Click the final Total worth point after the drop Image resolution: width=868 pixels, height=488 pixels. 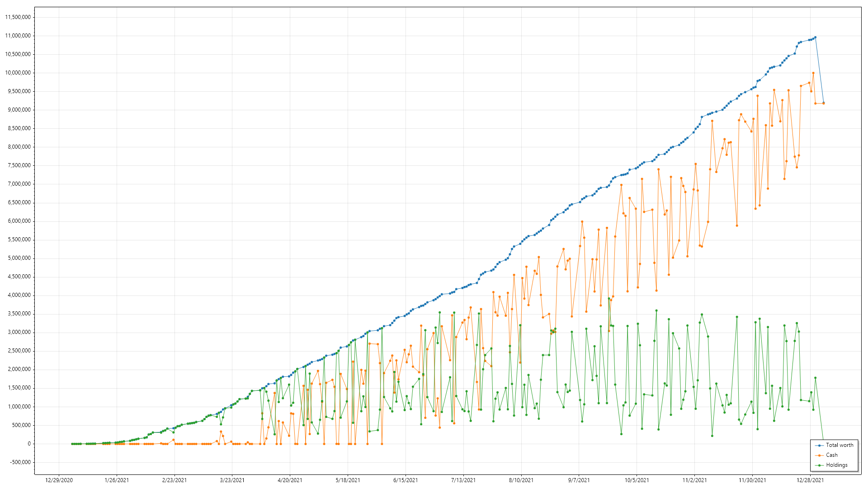pos(823,103)
